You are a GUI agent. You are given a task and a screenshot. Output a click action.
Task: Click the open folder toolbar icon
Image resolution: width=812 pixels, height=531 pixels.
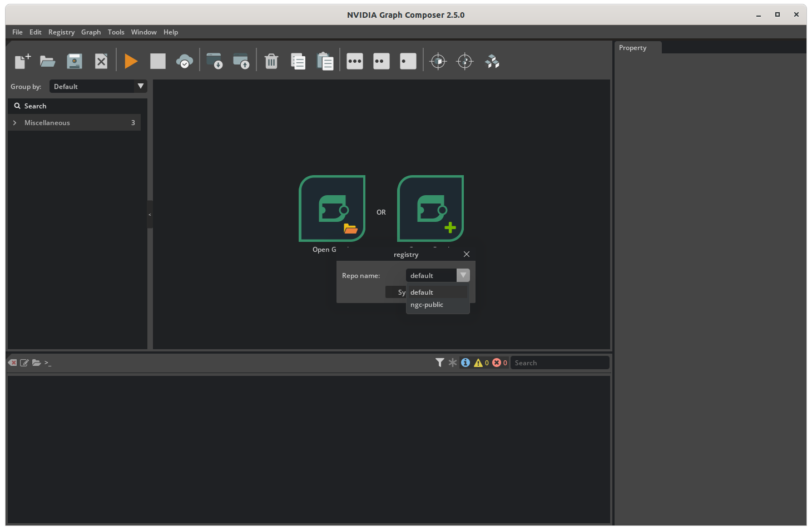[x=48, y=61]
